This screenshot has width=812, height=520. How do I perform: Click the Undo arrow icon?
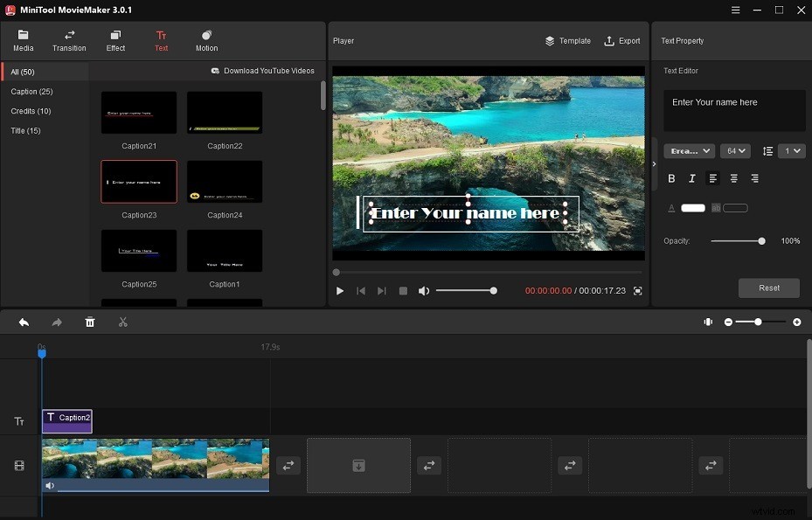24,322
